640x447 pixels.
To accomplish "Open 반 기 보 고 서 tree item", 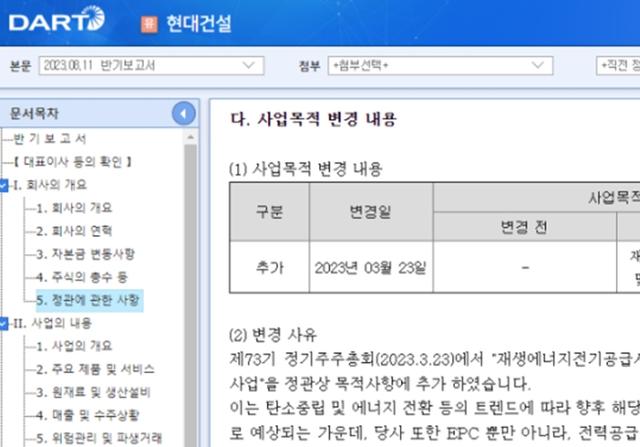I will pyautogui.click(x=49, y=139).
